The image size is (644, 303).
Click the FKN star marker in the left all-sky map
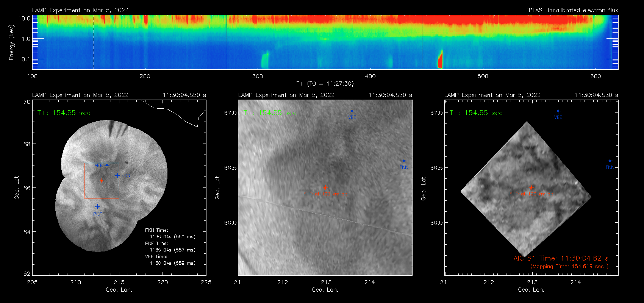pos(117,175)
